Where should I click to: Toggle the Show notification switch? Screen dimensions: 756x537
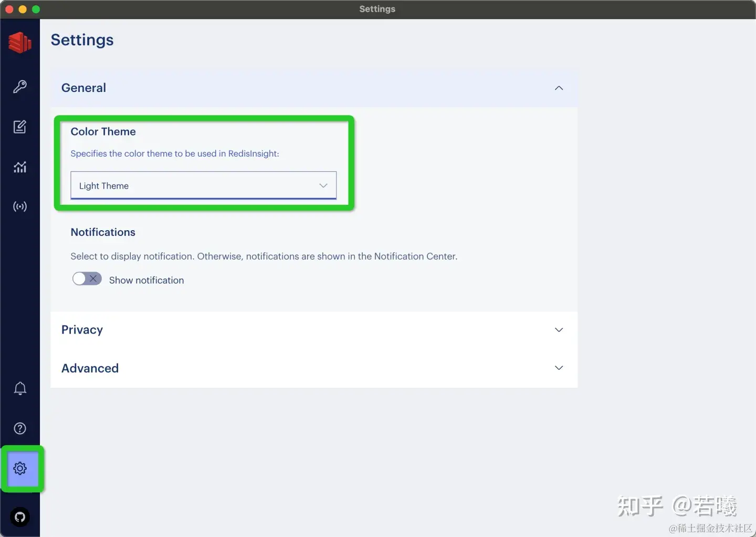(87, 279)
